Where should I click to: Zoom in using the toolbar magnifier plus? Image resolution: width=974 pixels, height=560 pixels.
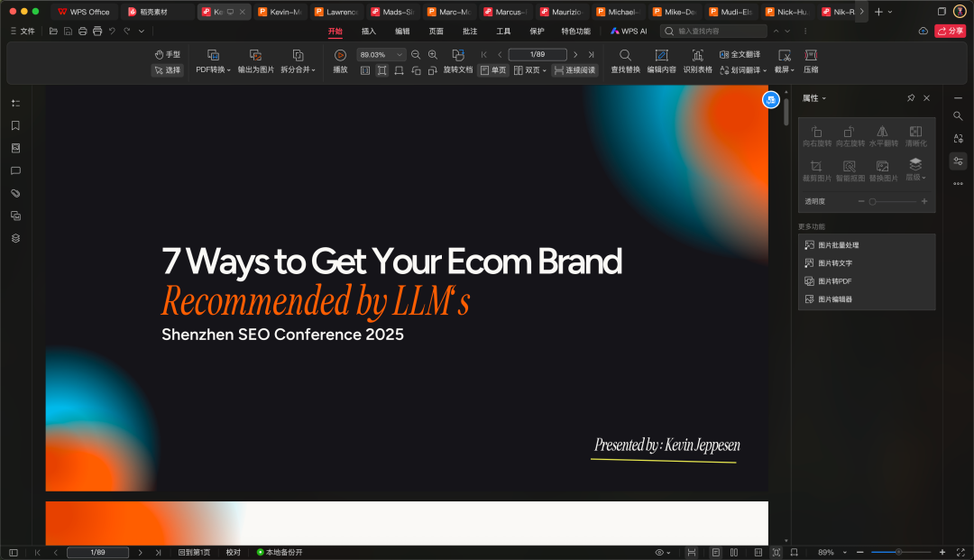[433, 55]
